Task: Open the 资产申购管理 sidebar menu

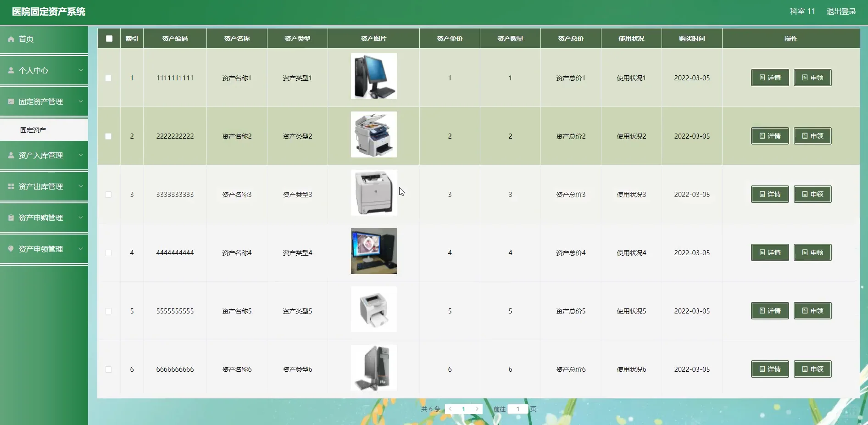Action: (x=44, y=218)
